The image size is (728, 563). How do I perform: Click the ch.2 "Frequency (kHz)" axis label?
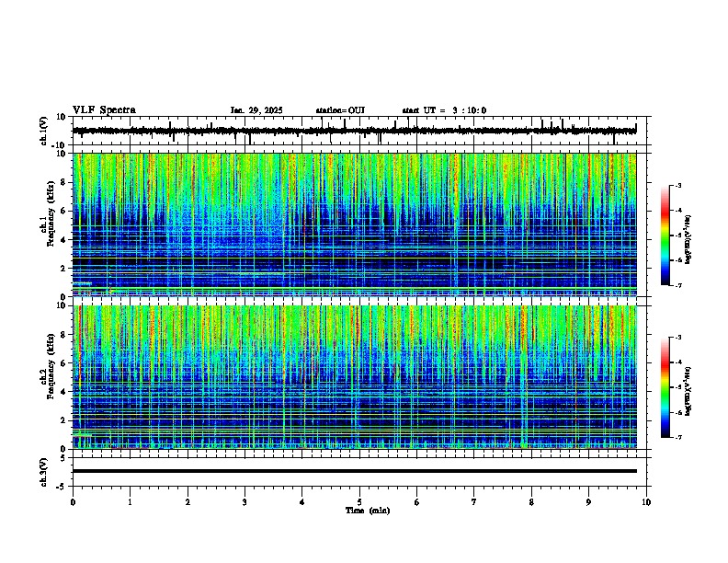51,366
